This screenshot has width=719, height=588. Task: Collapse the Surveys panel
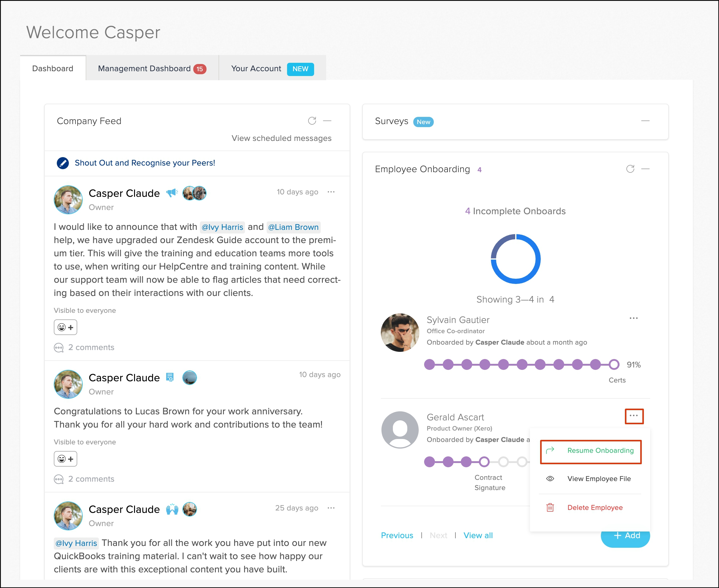(645, 121)
